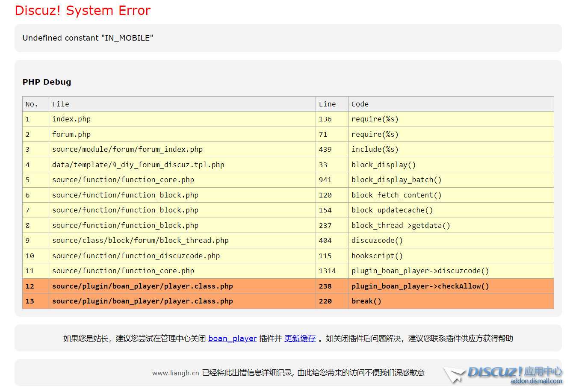
Task: Click the forum.php file entry
Action: [x=71, y=134]
